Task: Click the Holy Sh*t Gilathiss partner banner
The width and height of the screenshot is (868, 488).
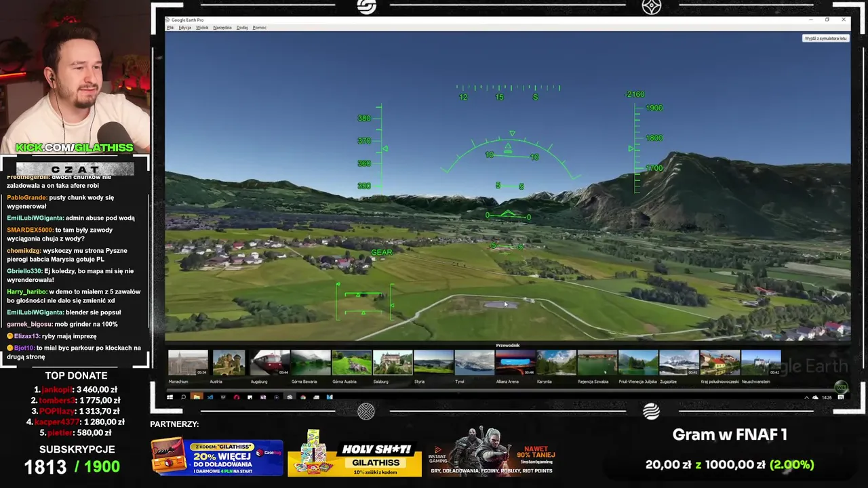Action: point(355,453)
